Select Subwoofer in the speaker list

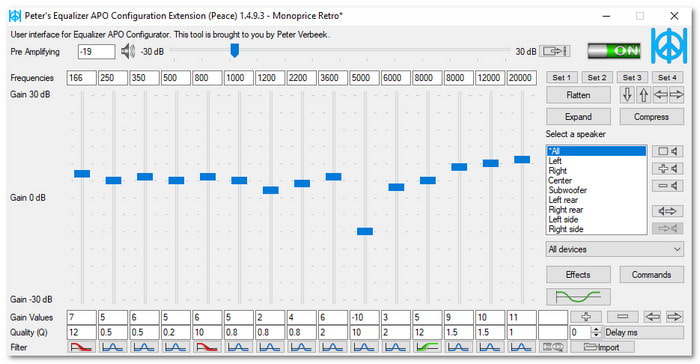point(596,190)
